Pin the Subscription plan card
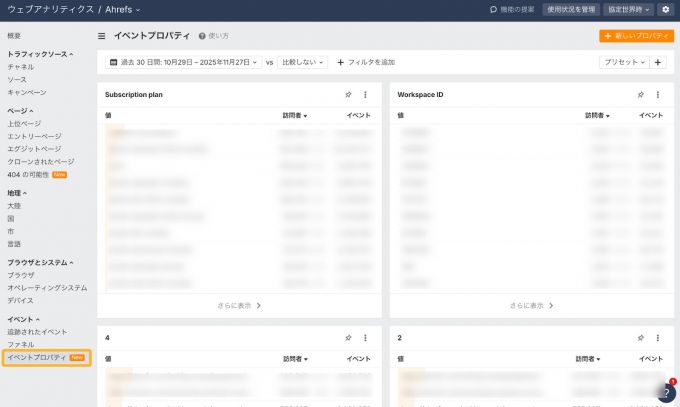 pyautogui.click(x=348, y=95)
